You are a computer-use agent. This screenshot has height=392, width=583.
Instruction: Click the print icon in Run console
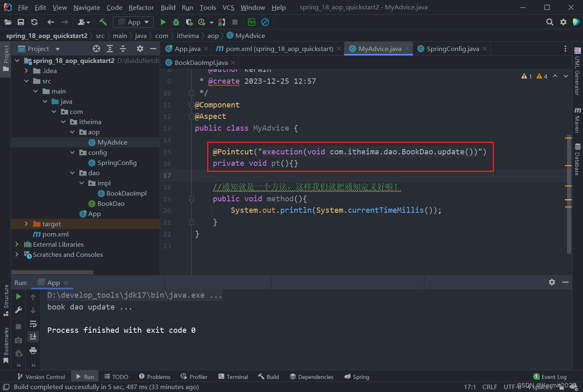[x=33, y=350]
